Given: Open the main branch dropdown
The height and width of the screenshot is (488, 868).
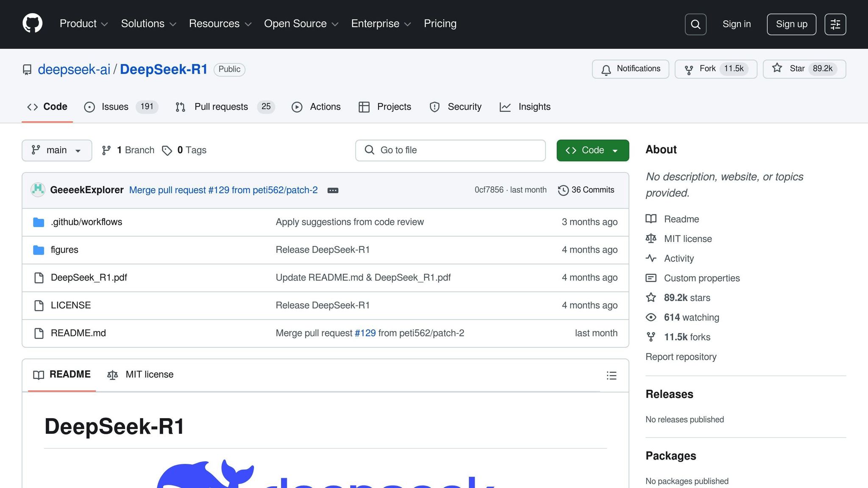Looking at the screenshot, I should pos(56,150).
